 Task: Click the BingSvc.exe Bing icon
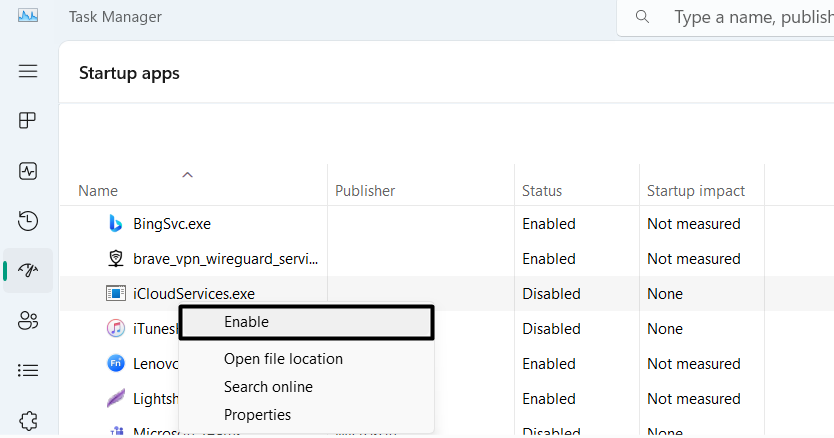[115, 224]
